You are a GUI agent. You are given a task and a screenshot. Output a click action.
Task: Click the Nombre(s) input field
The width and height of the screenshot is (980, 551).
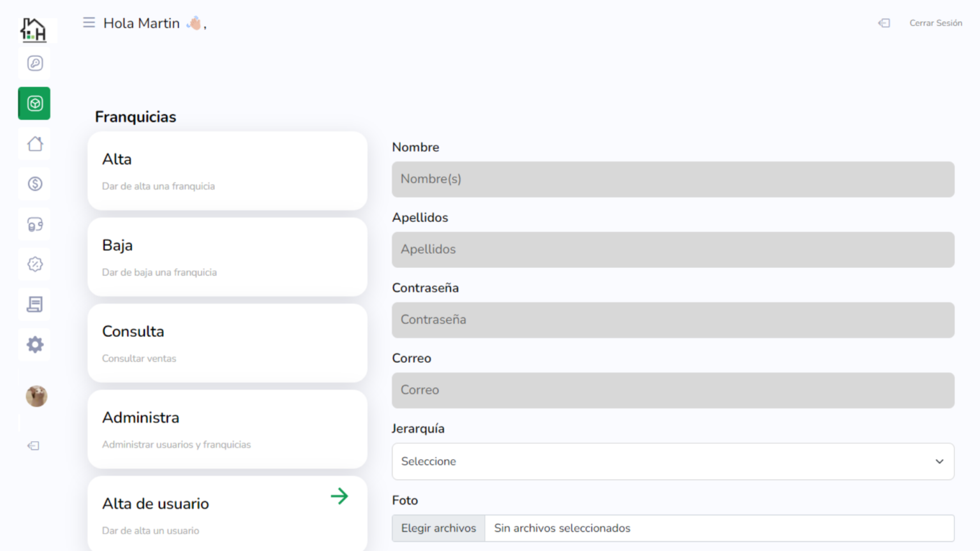coord(672,179)
